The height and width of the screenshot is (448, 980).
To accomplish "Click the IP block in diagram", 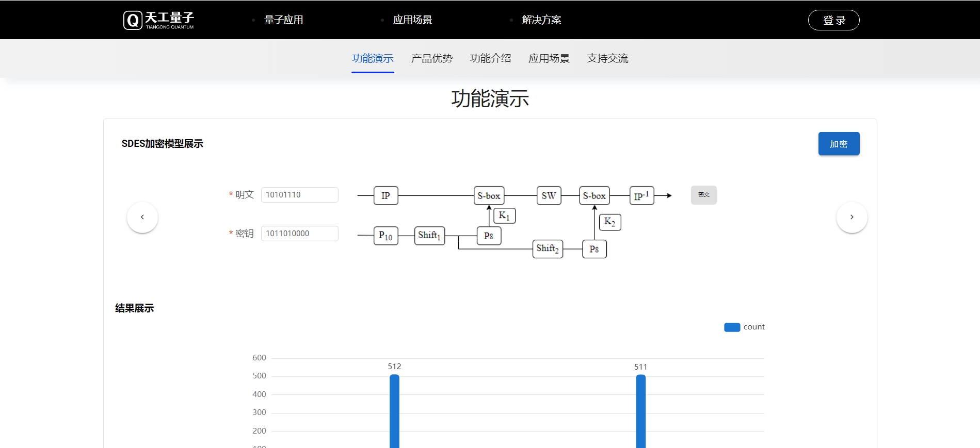I will coord(385,195).
